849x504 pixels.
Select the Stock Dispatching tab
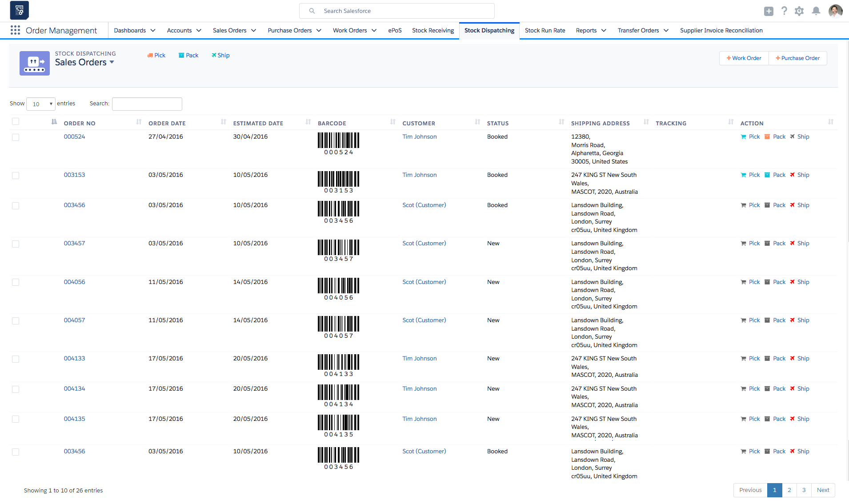pyautogui.click(x=489, y=31)
